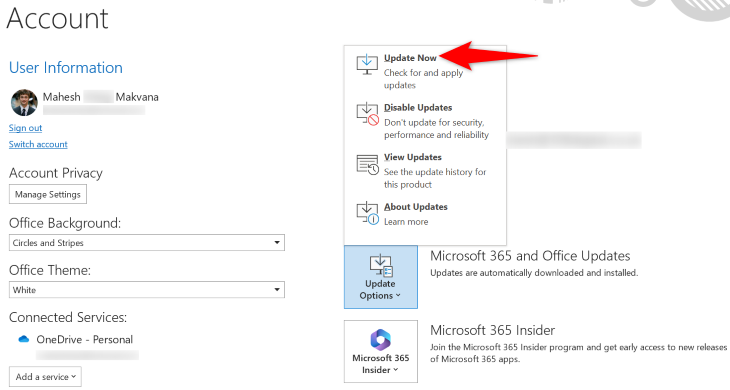Open About Updates menu entry
The height and width of the screenshot is (390, 730).
pyautogui.click(x=425, y=214)
